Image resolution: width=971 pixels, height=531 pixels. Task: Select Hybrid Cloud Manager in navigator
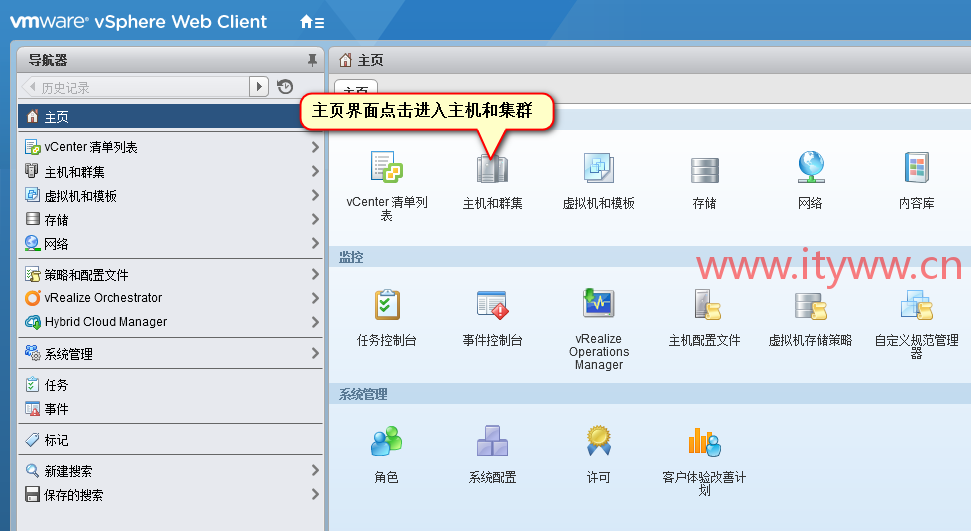171,322
